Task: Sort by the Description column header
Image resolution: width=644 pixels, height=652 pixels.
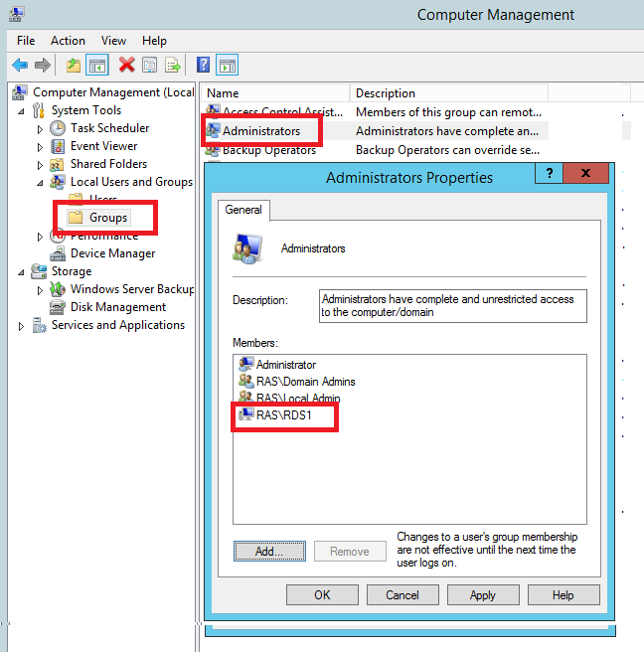Action: coord(449,93)
